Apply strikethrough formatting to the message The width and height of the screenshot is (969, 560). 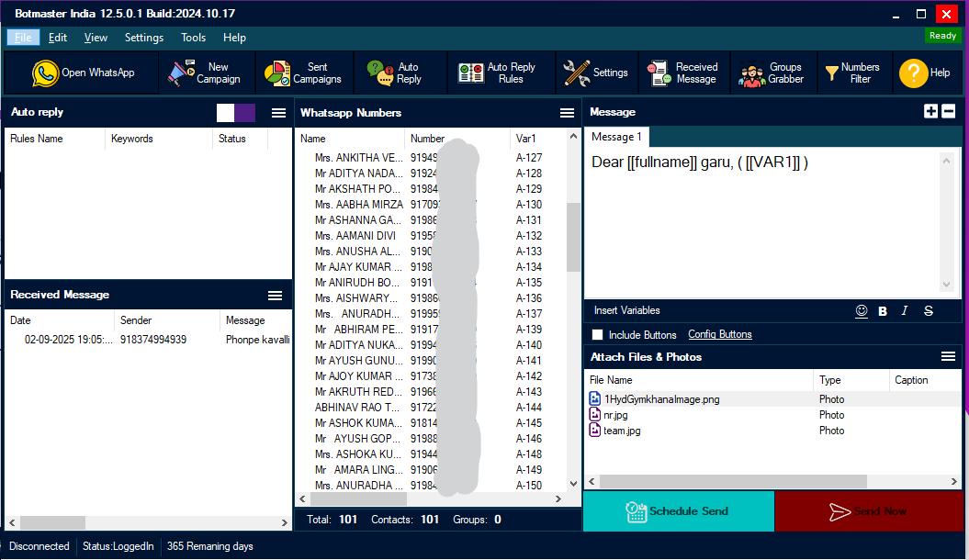pos(929,310)
